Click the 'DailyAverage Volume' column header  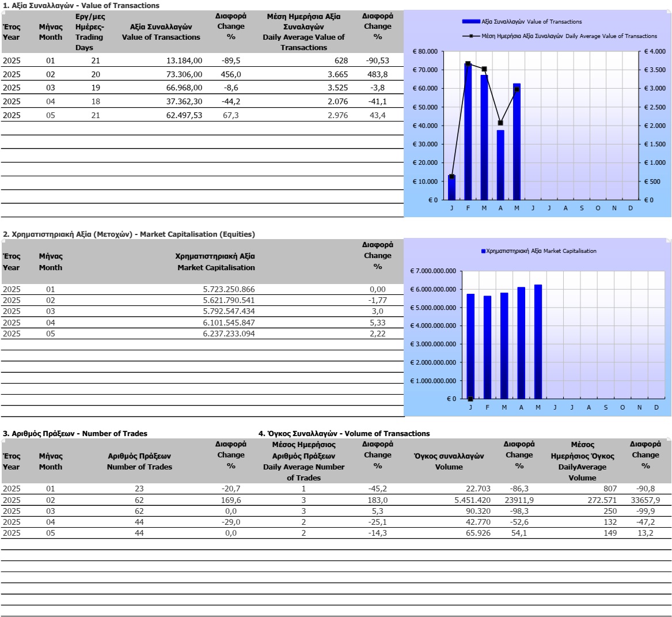point(582,461)
